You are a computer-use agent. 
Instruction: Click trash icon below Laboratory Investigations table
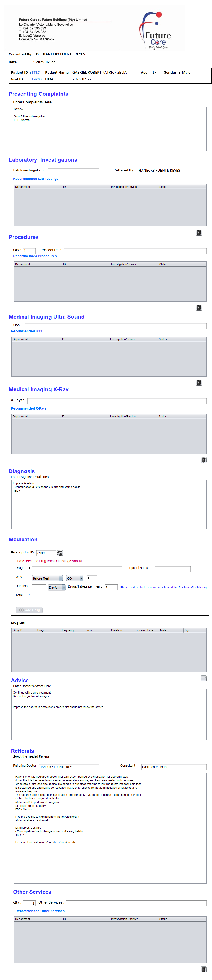199,233
